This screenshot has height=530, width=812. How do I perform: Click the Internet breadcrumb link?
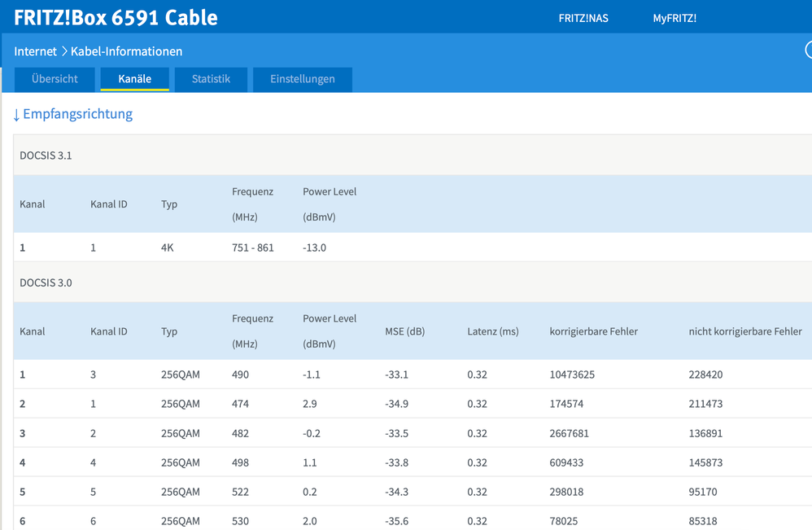35,51
